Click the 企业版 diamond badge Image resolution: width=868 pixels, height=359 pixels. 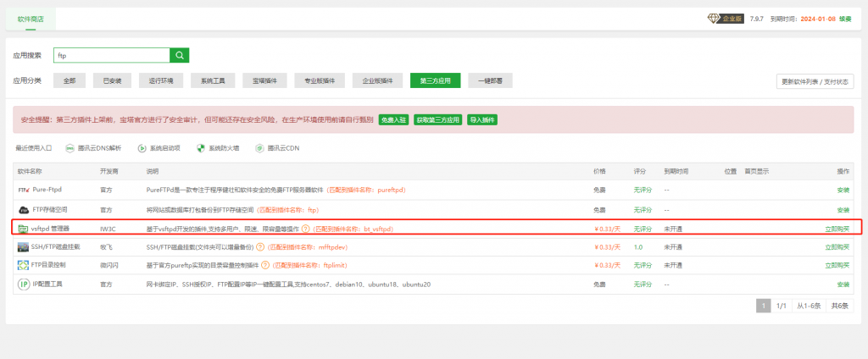tap(726, 19)
